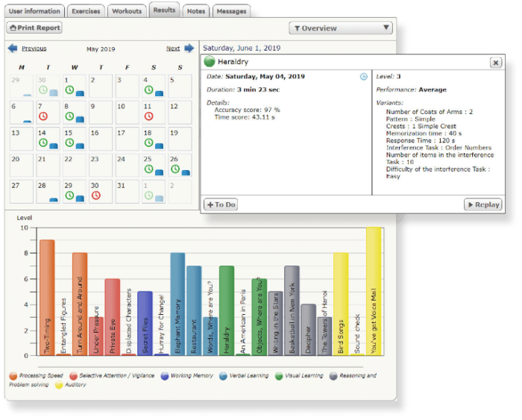Screen dimensions: 522x420
Task: Click the blue folder icon on May 4
Action: click(x=159, y=93)
